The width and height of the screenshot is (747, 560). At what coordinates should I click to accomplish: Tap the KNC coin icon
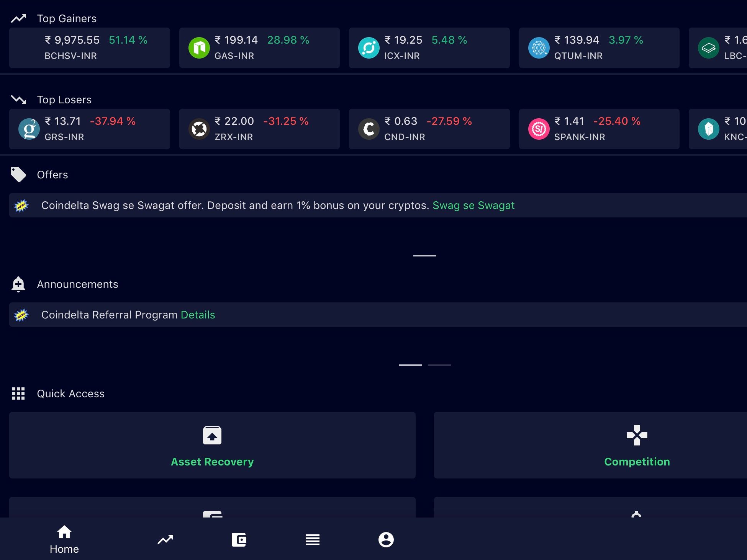(x=709, y=129)
